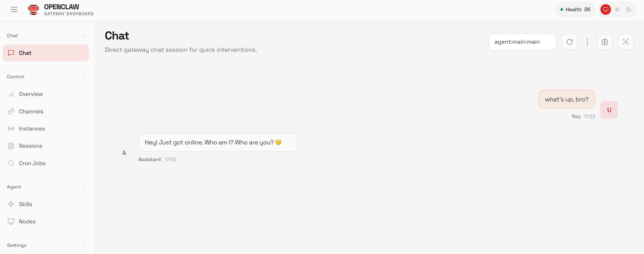
Task: Click the Health OK status pill
Action: click(x=575, y=9)
